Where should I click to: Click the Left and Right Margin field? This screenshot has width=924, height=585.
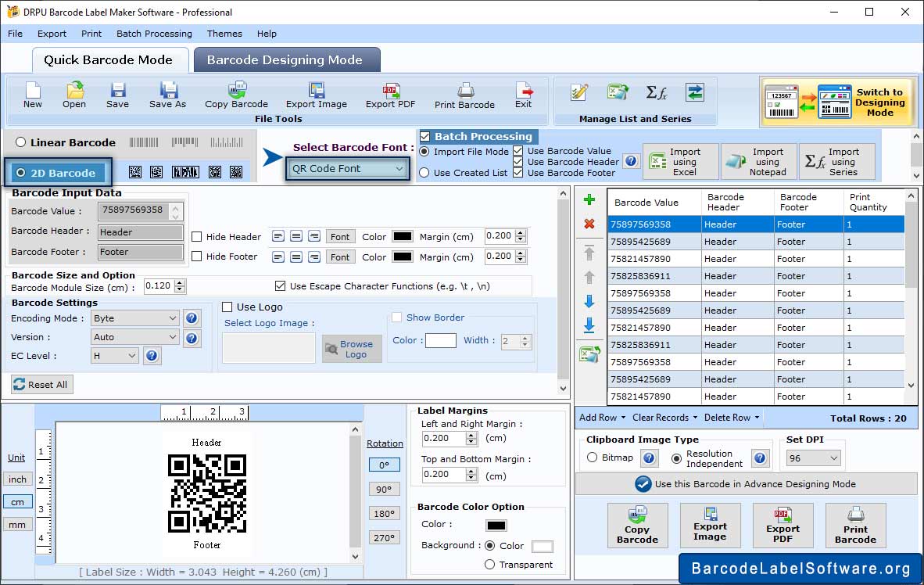tap(445, 439)
